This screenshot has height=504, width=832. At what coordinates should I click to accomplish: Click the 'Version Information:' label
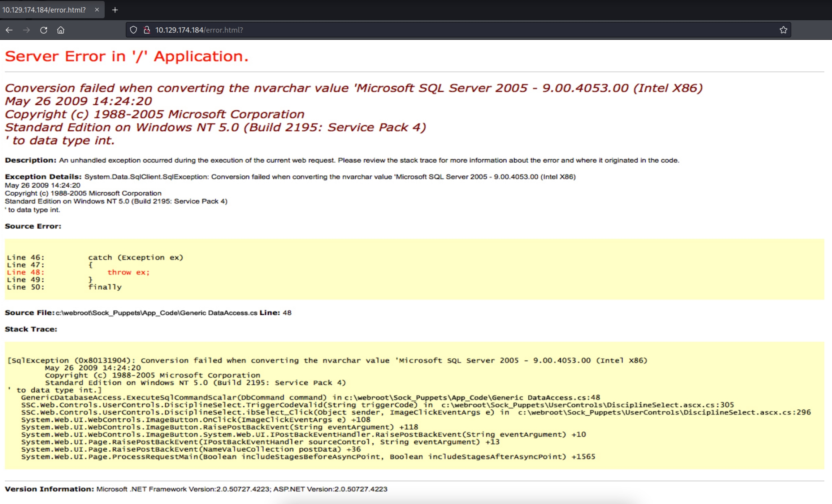pyautogui.click(x=49, y=489)
